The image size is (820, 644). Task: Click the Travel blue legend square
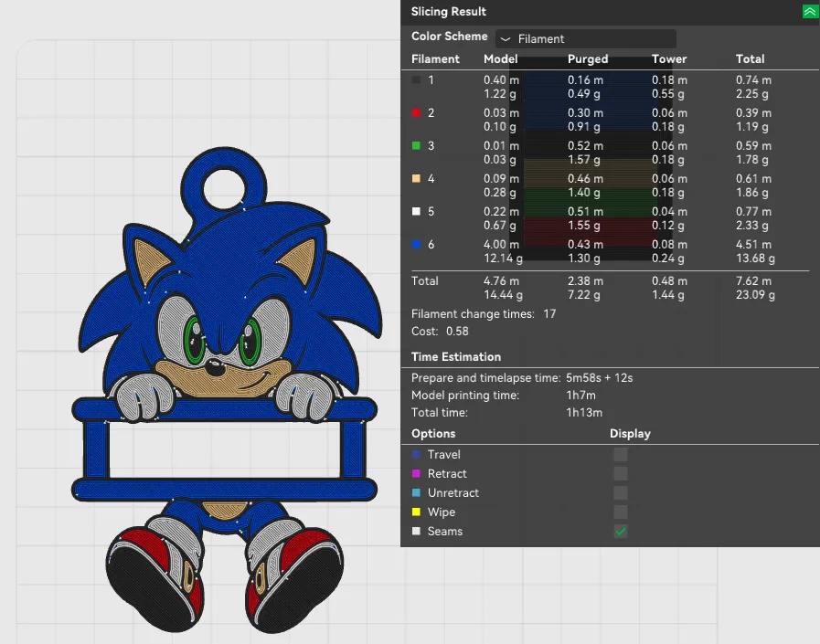[x=416, y=454]
